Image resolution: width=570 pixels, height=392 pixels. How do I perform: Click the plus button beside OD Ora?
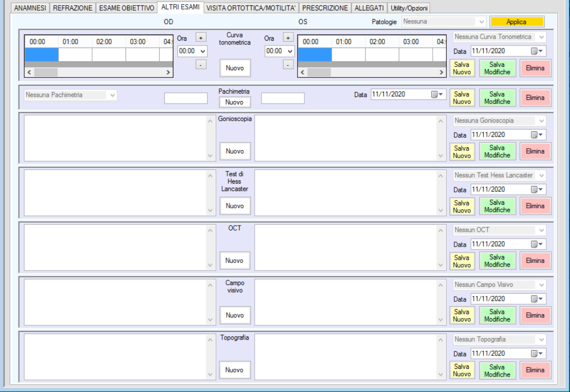point(200,37)
